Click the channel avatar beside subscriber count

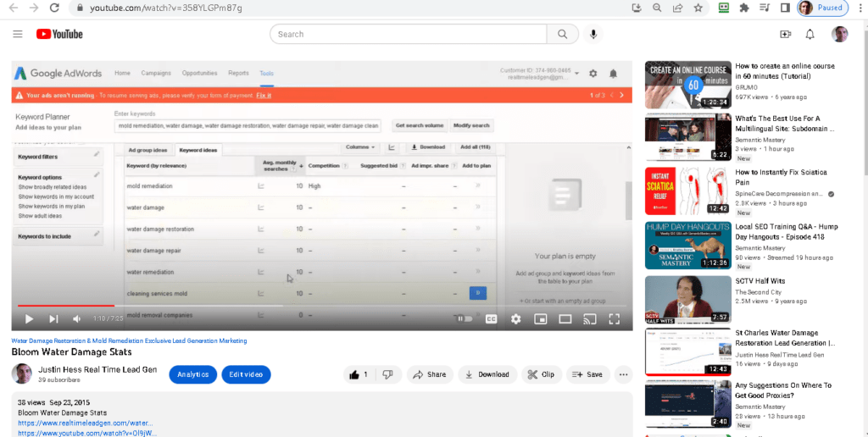21,374
